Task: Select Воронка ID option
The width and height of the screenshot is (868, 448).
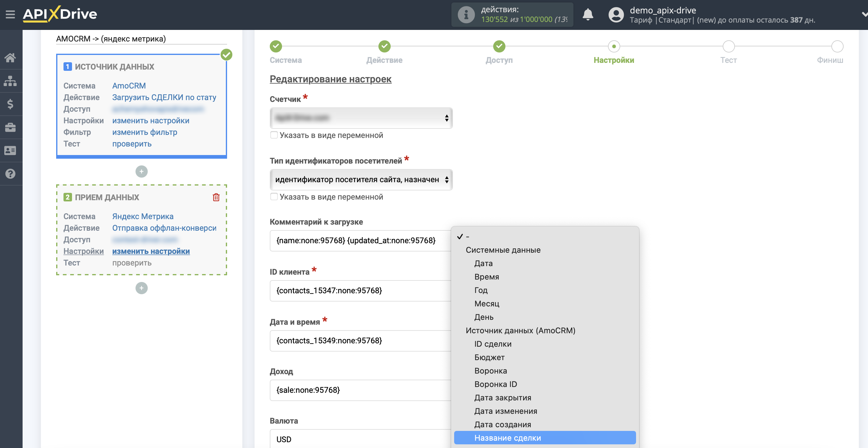Action: click(x=545, y=384)
